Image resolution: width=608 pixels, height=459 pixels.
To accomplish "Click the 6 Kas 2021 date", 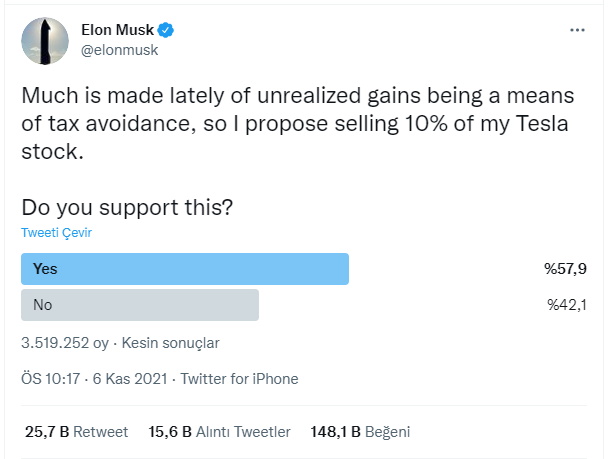I will point(130,379).
